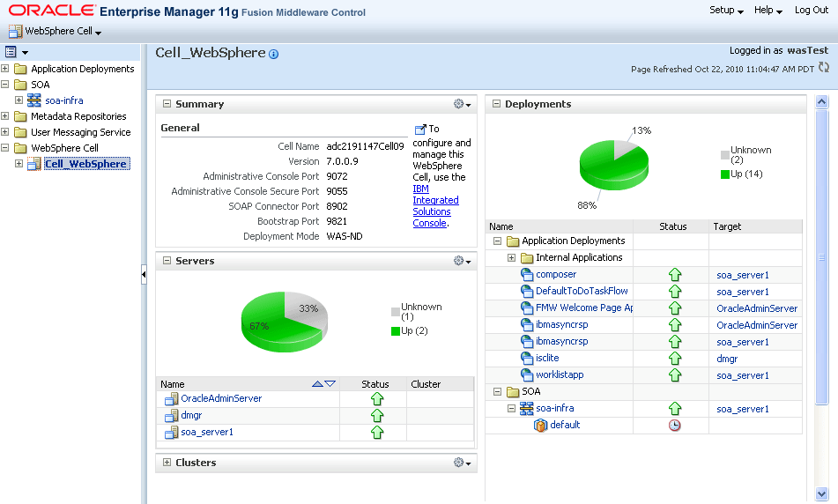The image size is (838, 504).
Task: Open the Help menu
Action: point(768,11)
